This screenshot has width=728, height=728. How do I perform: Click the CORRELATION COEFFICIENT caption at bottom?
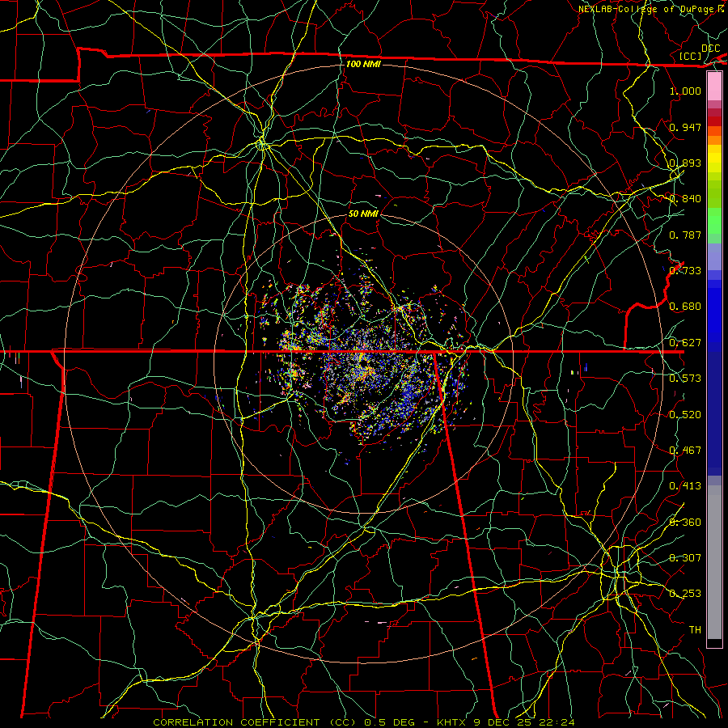pos(364,722)
